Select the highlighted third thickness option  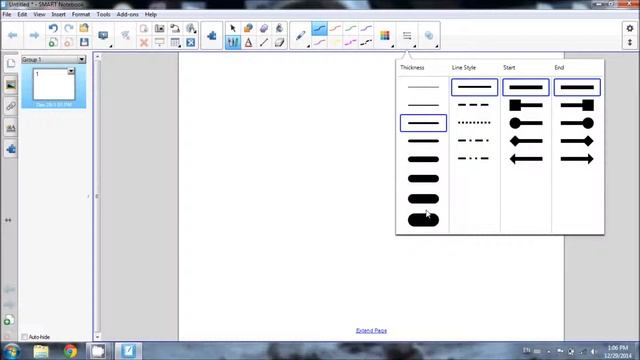click(x=423, y=123)
